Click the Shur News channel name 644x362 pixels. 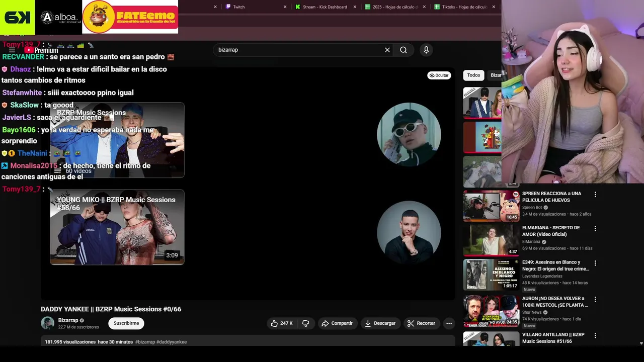pyautogui.click(x=532, y=312)
